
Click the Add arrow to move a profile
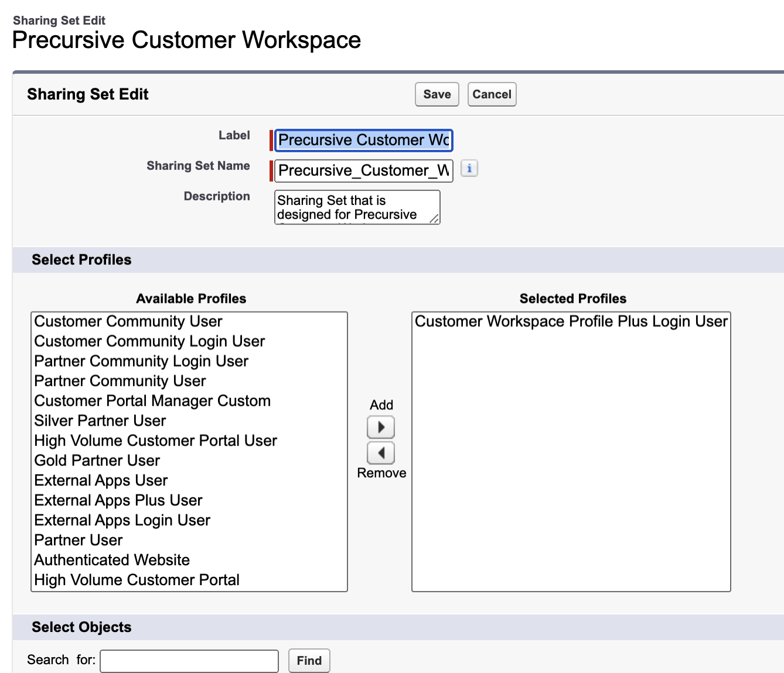[380, 427]
